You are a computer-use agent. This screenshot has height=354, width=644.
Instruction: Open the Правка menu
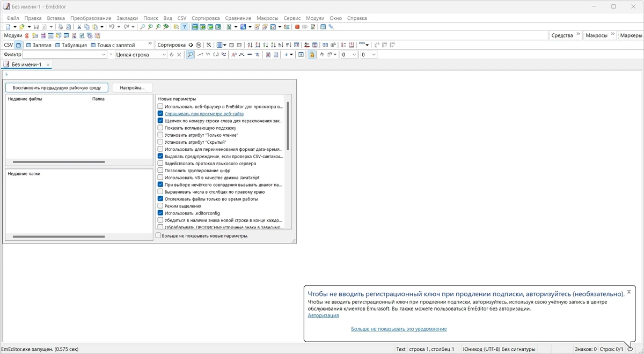[33, 18]
